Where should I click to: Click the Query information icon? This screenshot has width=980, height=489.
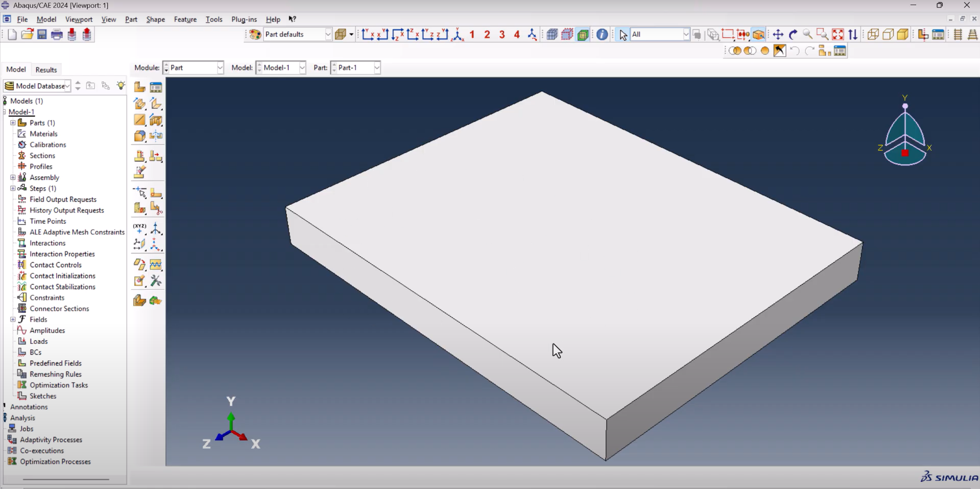pos(602,35)
